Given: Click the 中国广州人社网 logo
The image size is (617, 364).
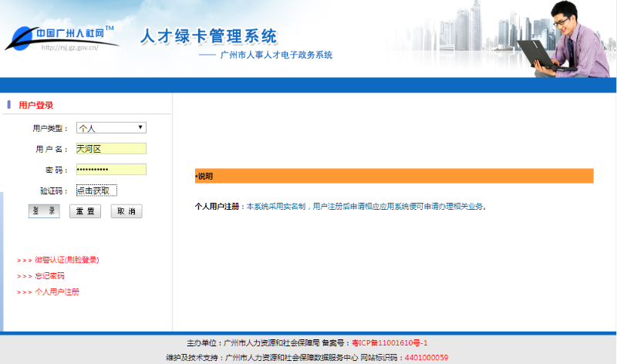Looking at the screenshot, I should coord(62,34).
